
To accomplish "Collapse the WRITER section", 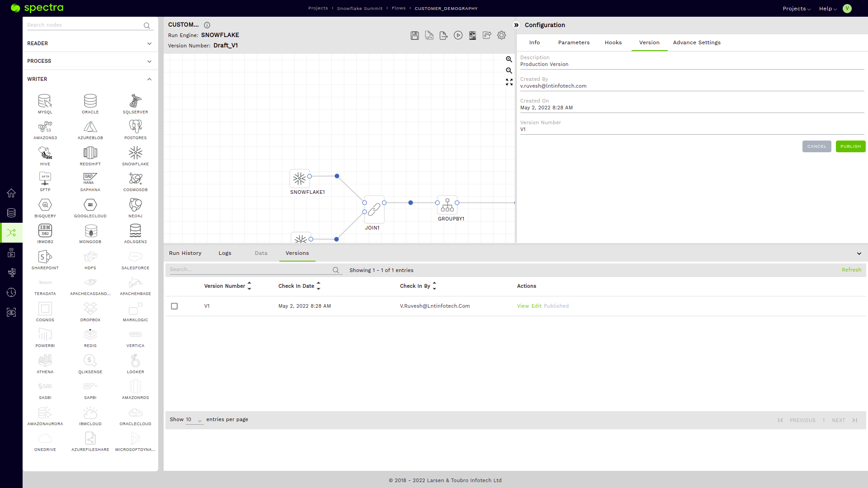I will tap(90, 79).
